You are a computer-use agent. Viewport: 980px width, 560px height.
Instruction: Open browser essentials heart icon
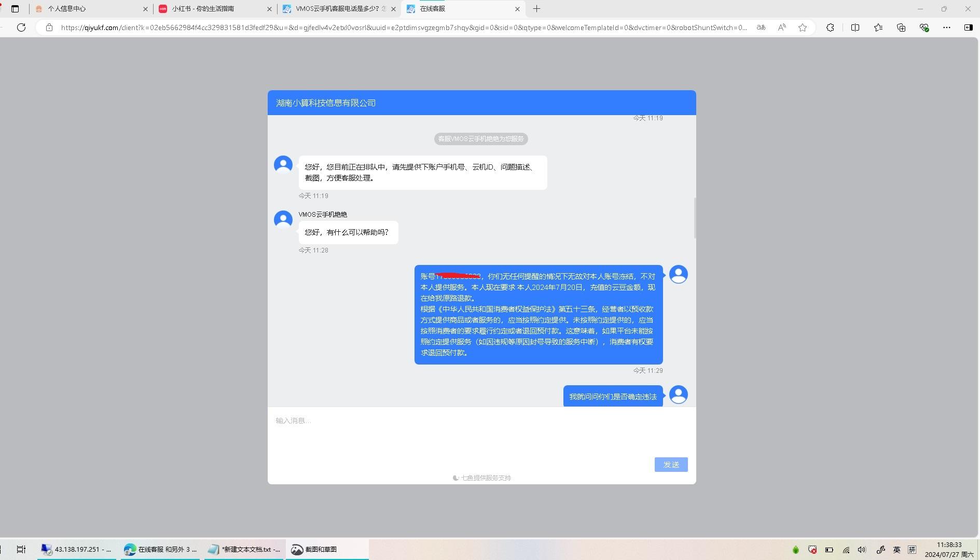point(924,27)
